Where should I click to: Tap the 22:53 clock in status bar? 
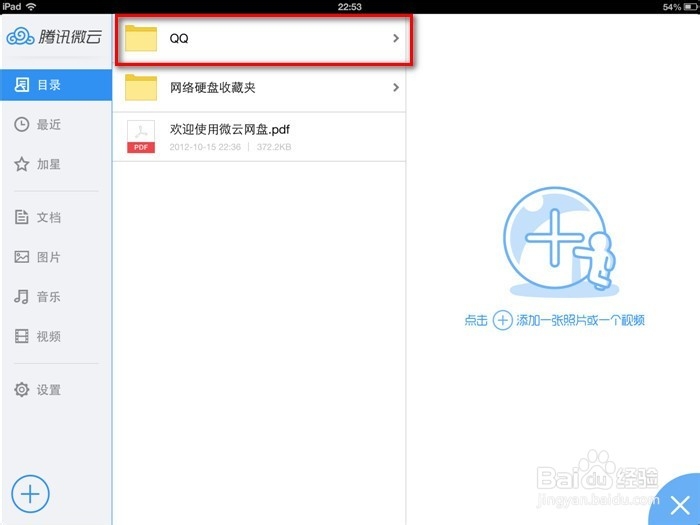[x=350, y=7]
